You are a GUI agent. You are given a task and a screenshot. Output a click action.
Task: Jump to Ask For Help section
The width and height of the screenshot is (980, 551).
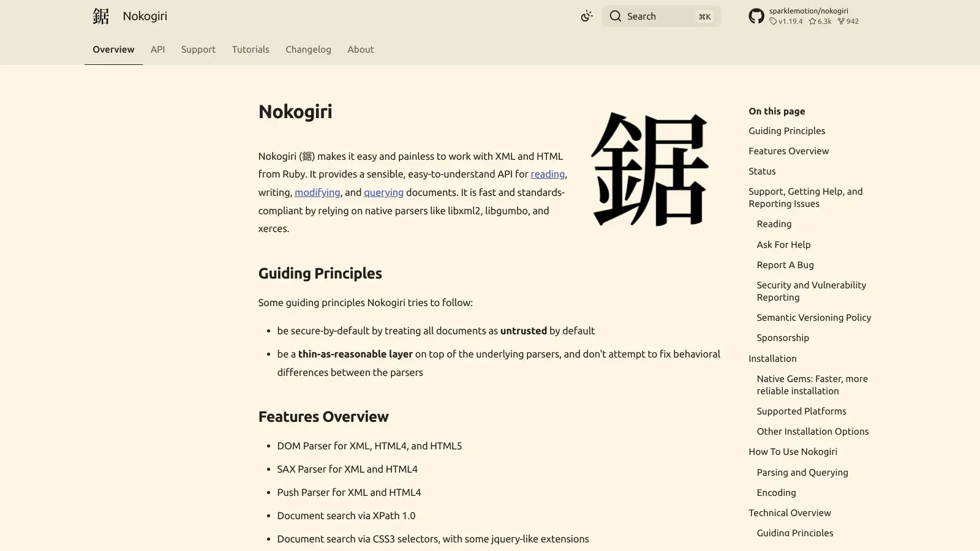click(x=783, y=245)
